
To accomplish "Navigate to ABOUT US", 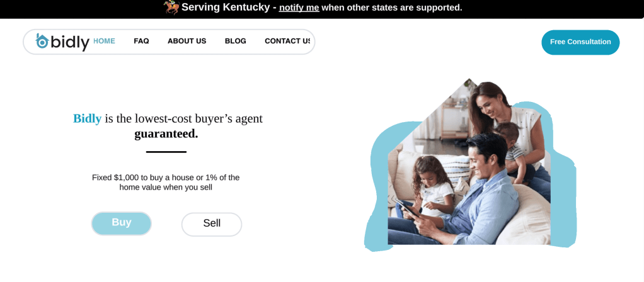I will pyautogui.click(x=187, y=41).
